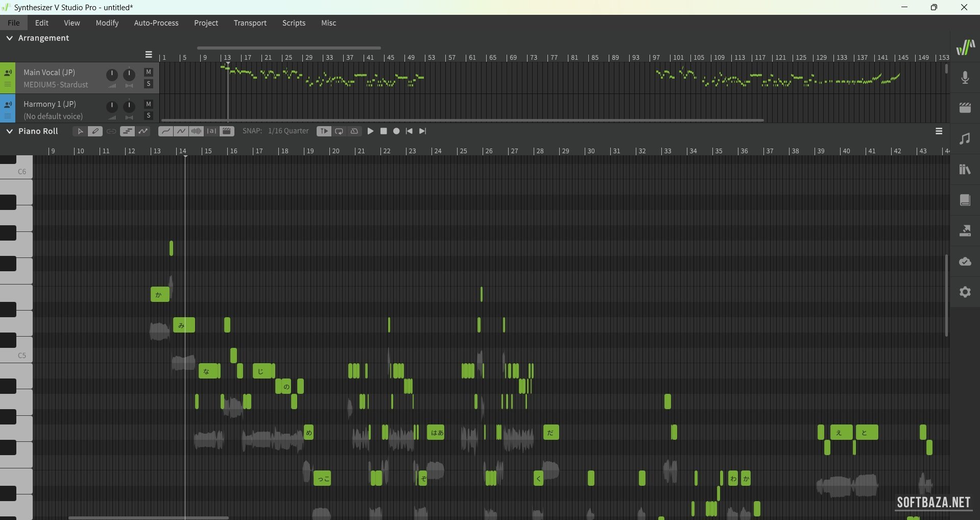Open the Note Properties music note panel
This screenshot has width=980, height=520.
point(965,139)
